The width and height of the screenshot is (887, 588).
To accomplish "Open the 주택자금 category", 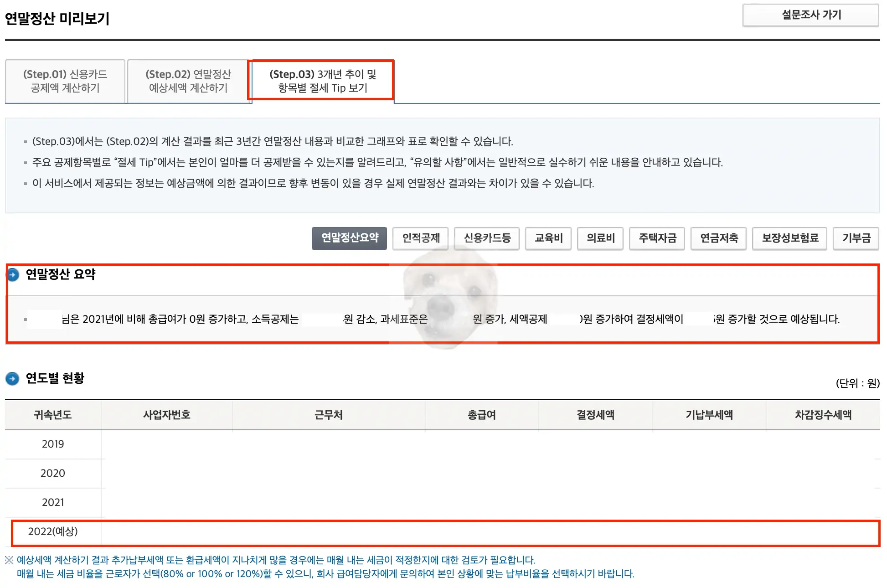I will pos(657,238).
